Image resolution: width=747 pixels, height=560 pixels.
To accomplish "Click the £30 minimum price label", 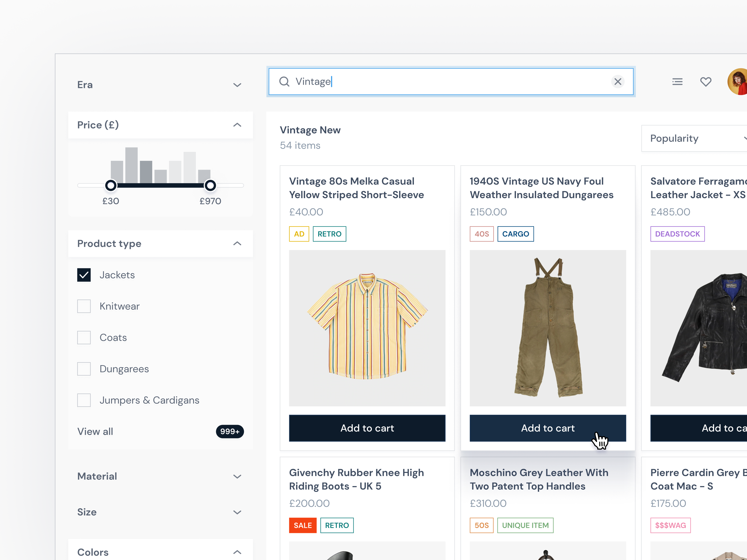I will (111, 201).
